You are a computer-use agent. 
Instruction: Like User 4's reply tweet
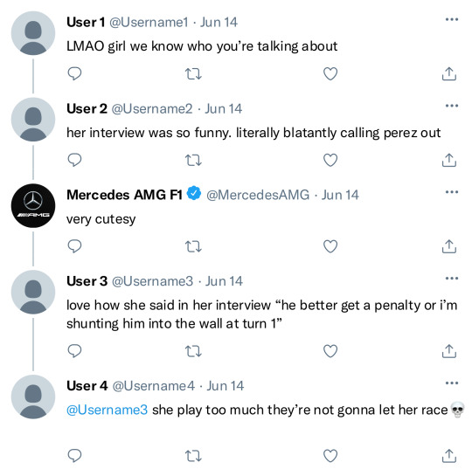(330, 456)
